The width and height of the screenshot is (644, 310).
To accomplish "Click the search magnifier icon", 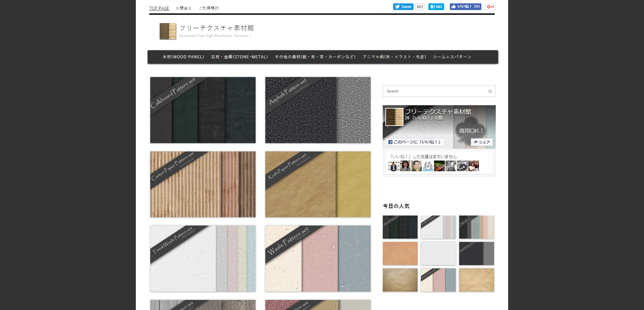I will tap(490, 91).
